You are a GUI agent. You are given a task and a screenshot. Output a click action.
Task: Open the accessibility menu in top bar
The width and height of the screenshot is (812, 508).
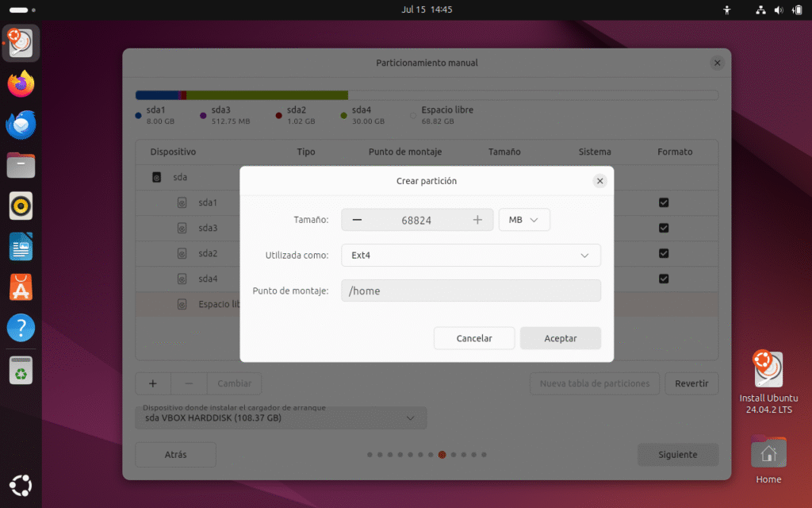[727, 10]
